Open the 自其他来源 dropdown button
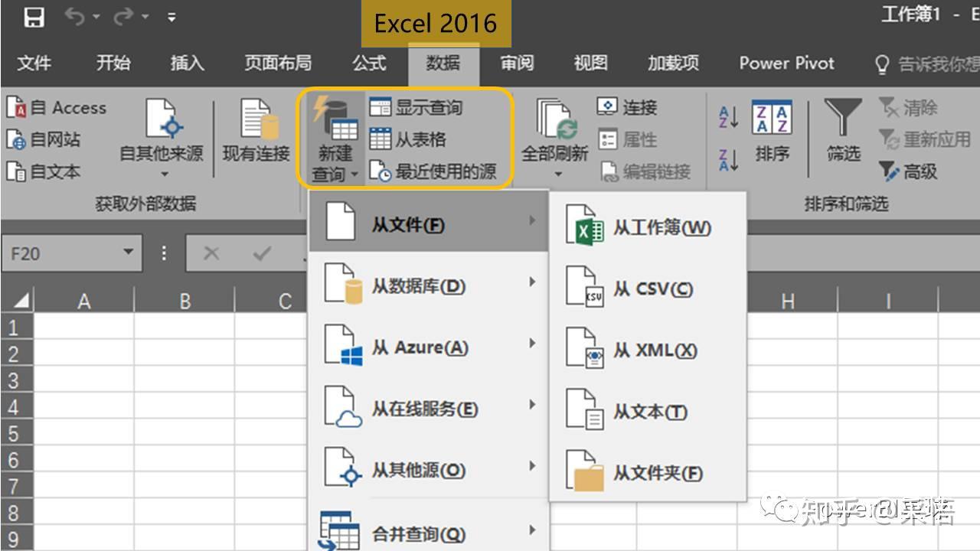The width and height of the screenshot is (980, 551). click(x=162, y=138)
